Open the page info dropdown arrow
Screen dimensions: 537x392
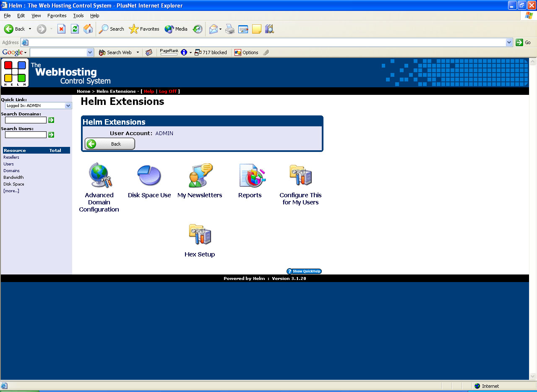click(x=190, y=52)
